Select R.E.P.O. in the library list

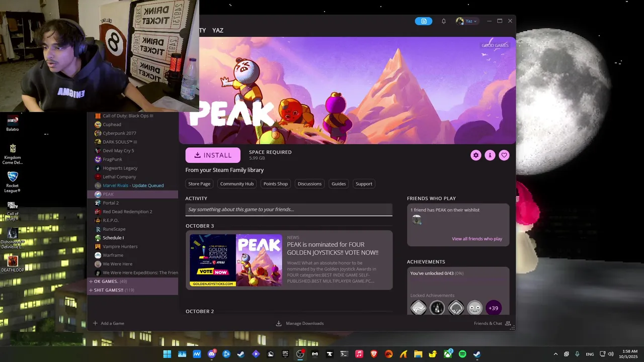133,220
